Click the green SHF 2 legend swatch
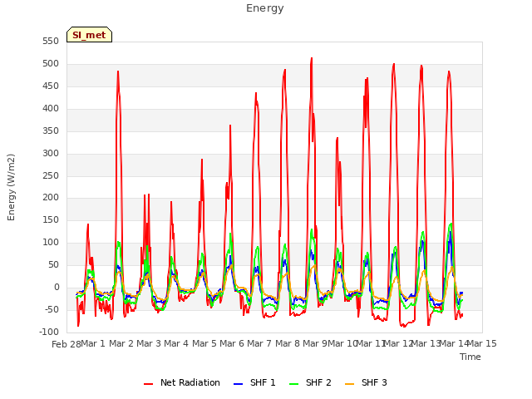The height and width of the screenshot is (399, 532). pos(293,384)
